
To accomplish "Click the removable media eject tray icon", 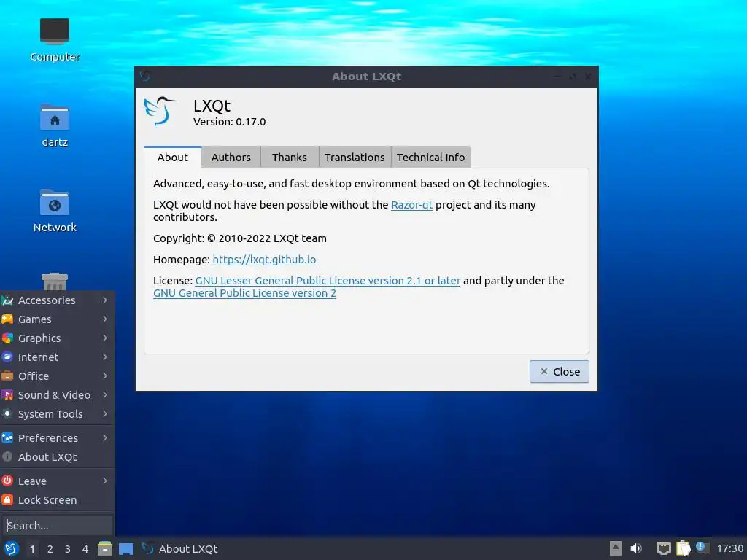I will (616, 548).
